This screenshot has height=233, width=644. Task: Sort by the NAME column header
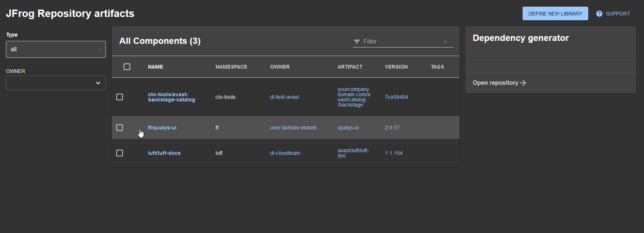click(155, 67)
